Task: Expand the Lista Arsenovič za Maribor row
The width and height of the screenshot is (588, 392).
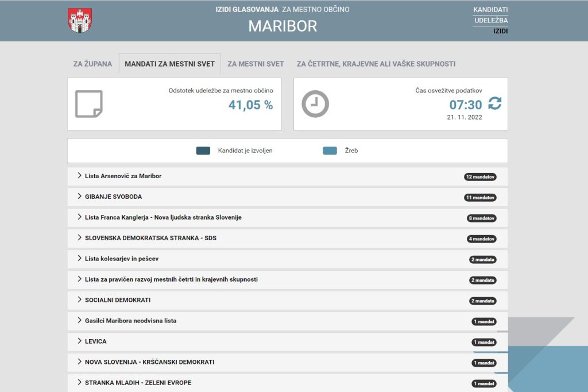Action: (x=123, y=176)
